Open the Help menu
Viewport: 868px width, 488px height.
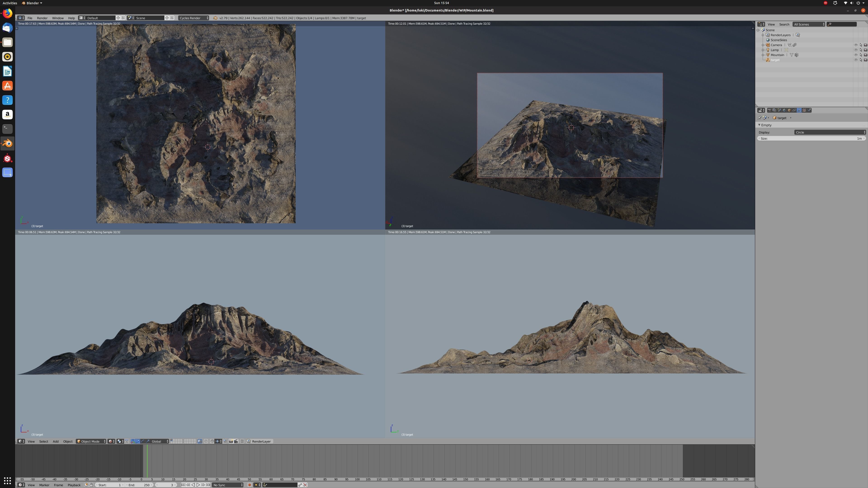click(x=71, y=18)
